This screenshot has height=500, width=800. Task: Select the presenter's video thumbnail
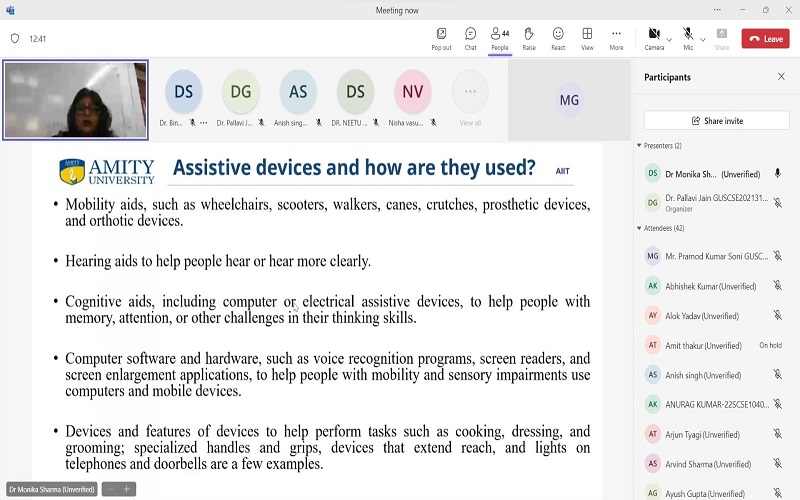coord(75,100)
